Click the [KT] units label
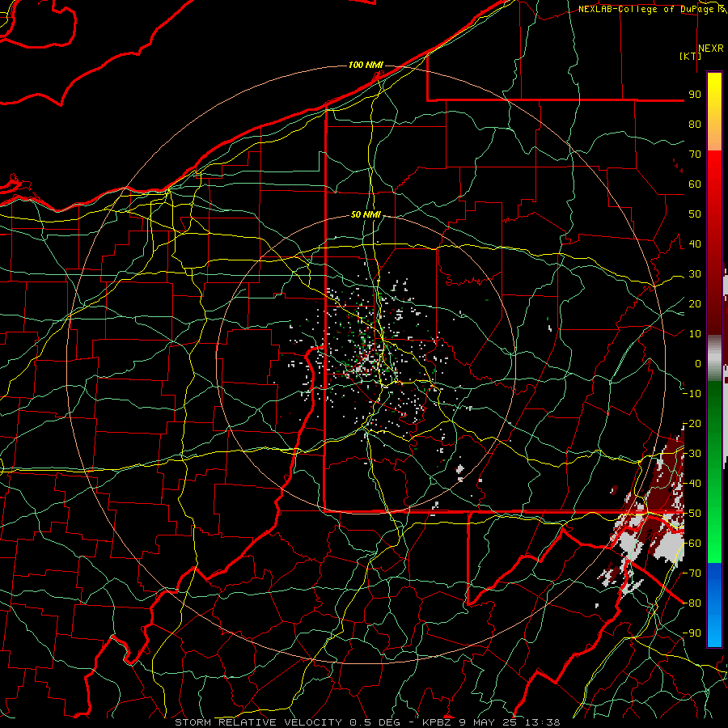This screenshot has width=728, height=728. (690, 56)
